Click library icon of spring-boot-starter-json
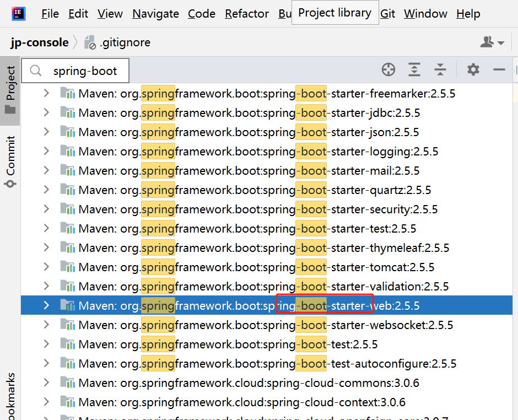Image resolution: width=518 pixels, height=420 pixels. 68,132
